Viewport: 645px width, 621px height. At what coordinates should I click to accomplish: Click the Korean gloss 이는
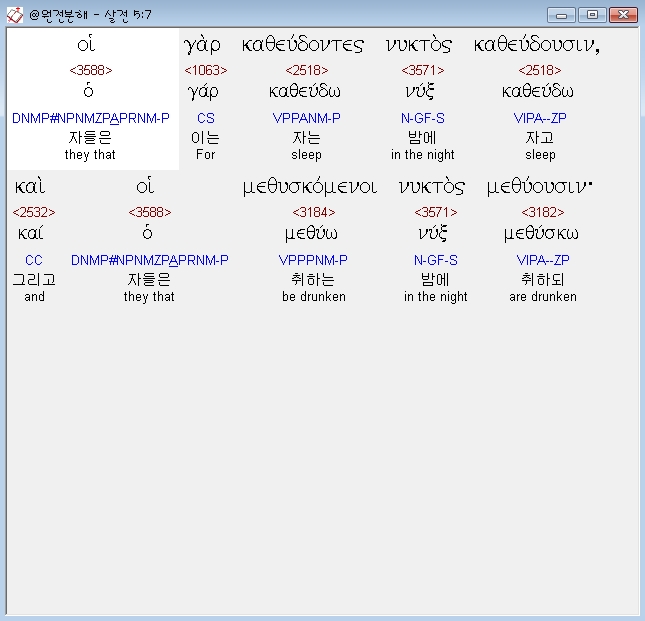(205, 137)
